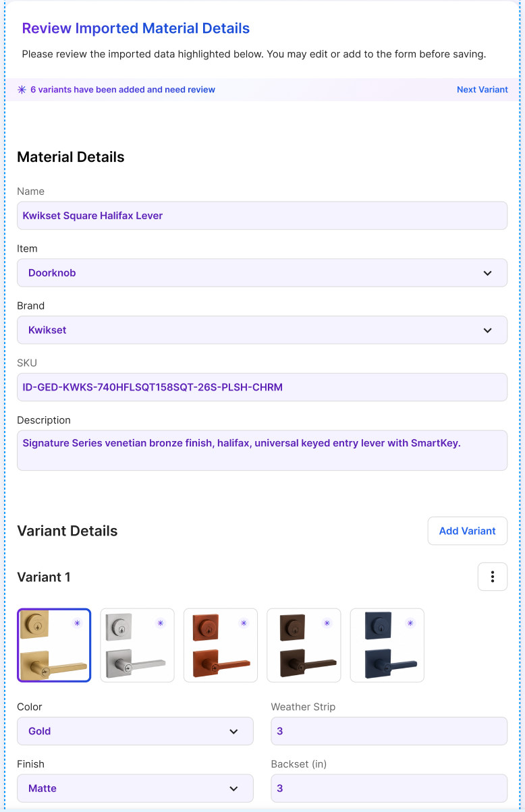Click sparkle badge on bronze lever thumbnail
This screenshot has height=812, width=525.
point(327,623)
